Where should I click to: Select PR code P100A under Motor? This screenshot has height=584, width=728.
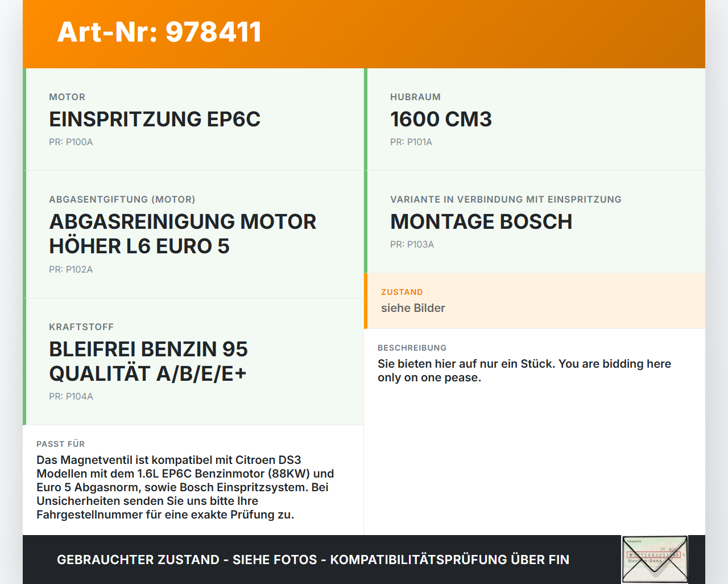(x=71, y=142)
